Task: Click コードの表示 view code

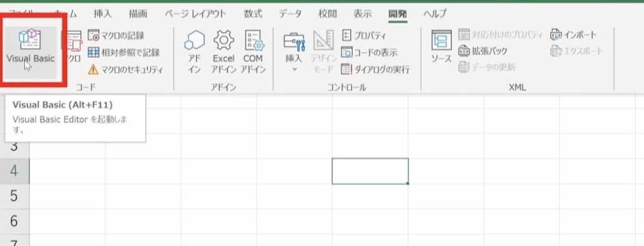Action: 369,53
